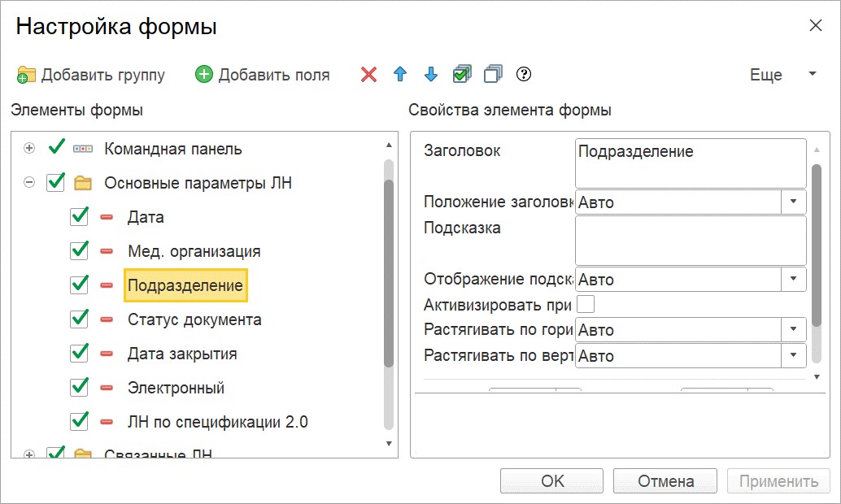Select Статус документа in the tree
The width and height of the screenshot is (841, 504).
pyautogui.click(x=194, y=319)
